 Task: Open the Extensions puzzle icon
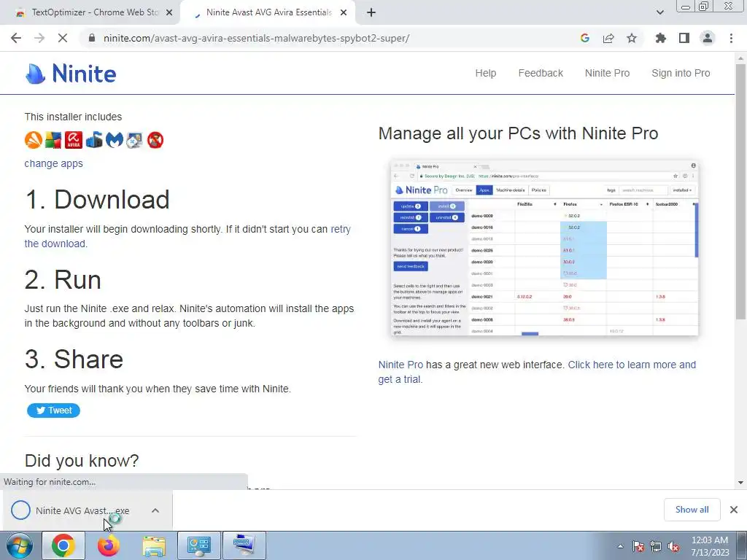point(660,38)
